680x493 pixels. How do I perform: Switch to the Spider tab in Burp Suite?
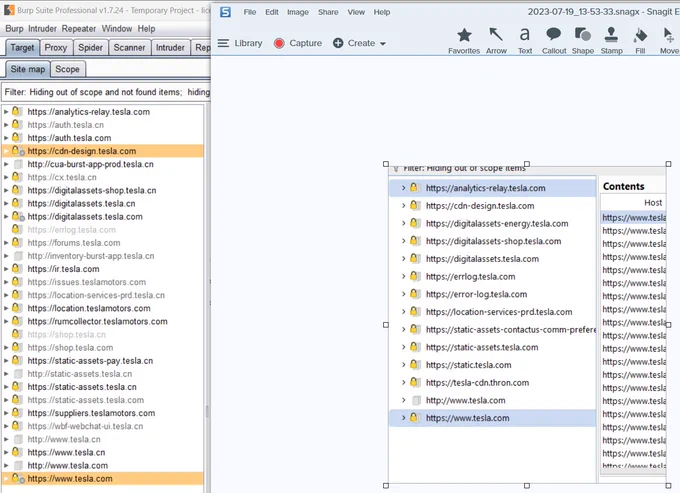click(90, 48)
